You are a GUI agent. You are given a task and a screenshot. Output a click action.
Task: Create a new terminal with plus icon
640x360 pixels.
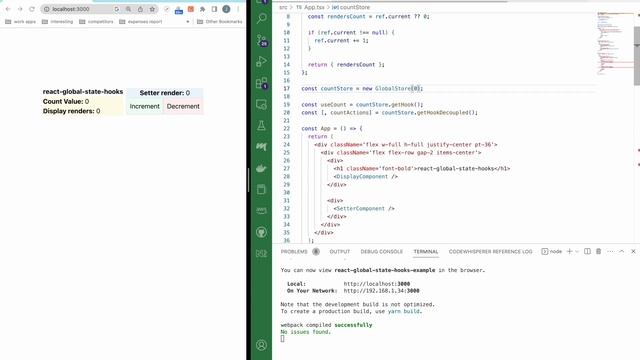click(x=569, y=251)
